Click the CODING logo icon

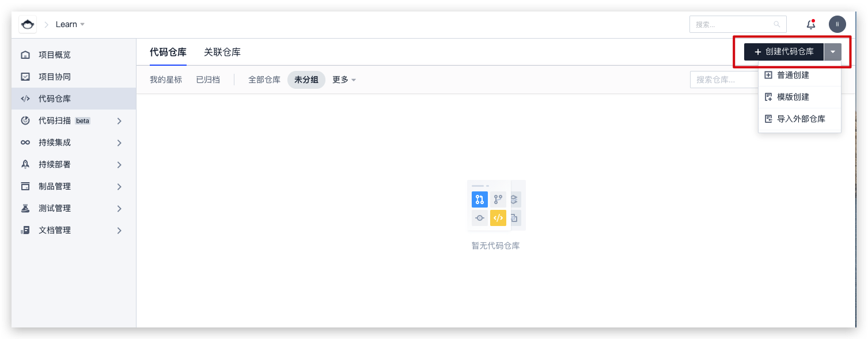(x=28, y=24)
